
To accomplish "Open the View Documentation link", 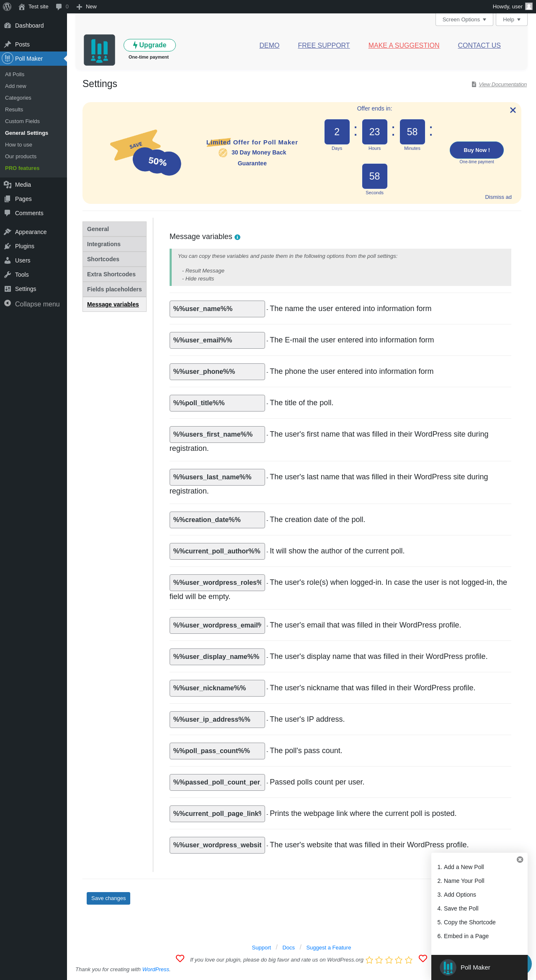I will [502, 85].
